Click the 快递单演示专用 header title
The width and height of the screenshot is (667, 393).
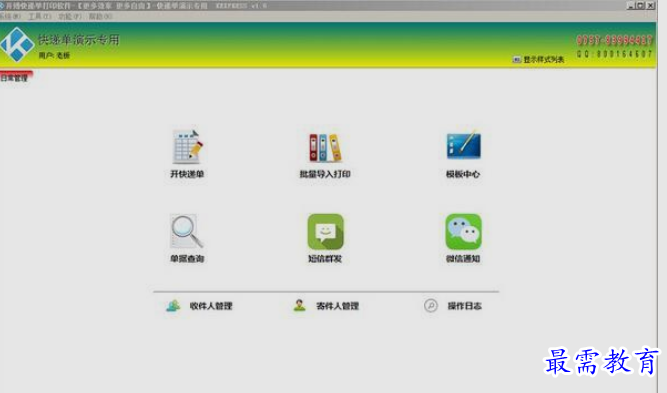79,40
